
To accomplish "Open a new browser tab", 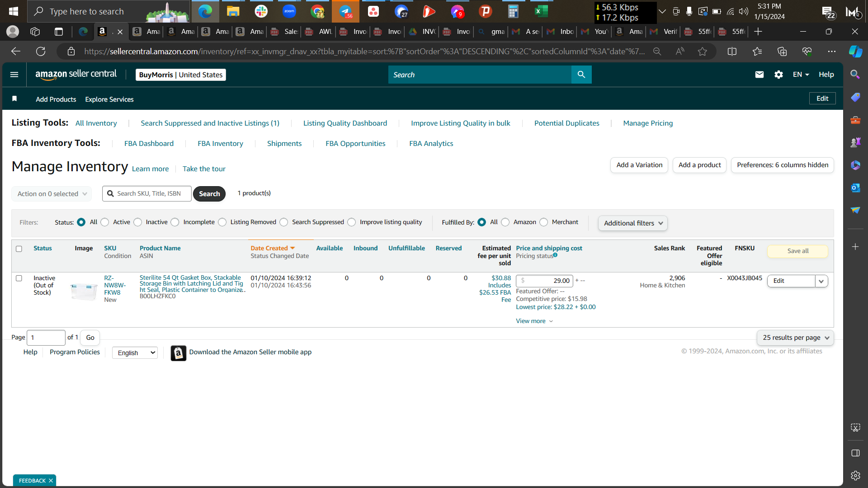I will [x=758, y=32].
